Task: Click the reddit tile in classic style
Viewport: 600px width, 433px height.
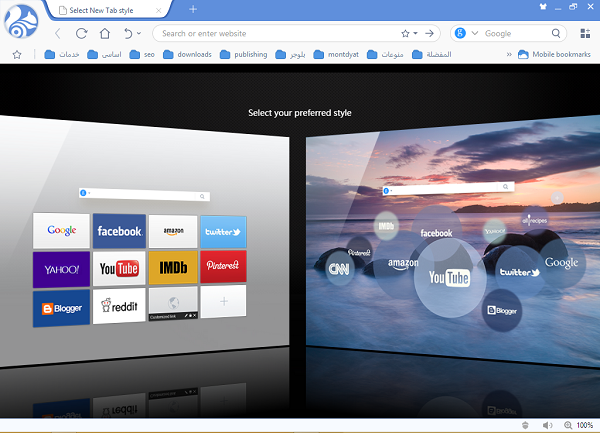Action: coord(119,306)
